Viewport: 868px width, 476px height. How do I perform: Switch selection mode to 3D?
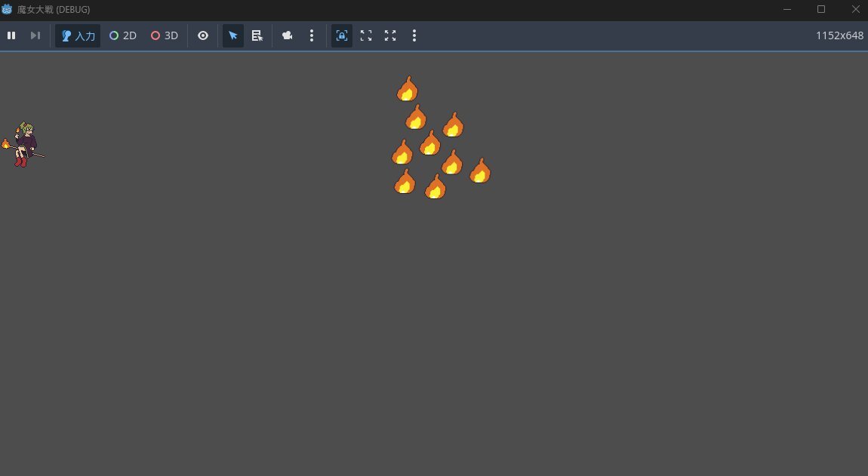pos(165,35)
